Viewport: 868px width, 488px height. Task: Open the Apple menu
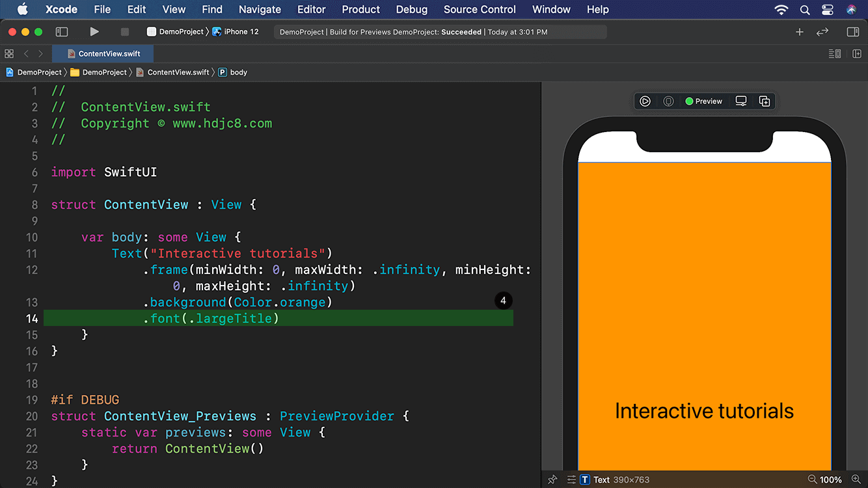23,9
